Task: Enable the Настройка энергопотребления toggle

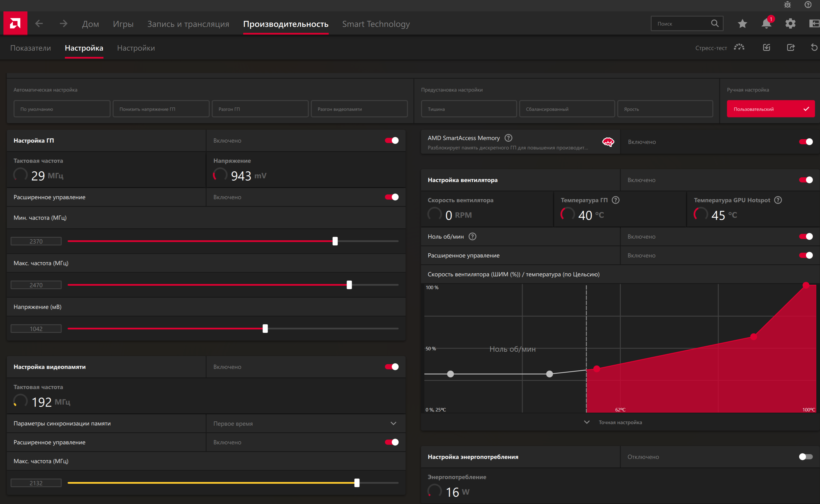Action: [x=806, y=457]
